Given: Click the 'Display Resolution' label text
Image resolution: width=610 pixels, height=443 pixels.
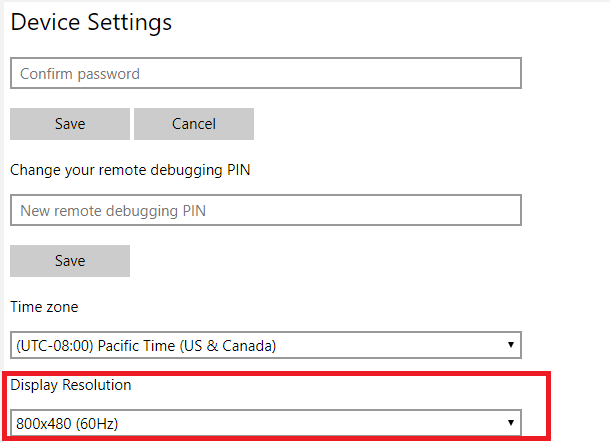Looking at the screenshot, I should (x=71, y=385).
